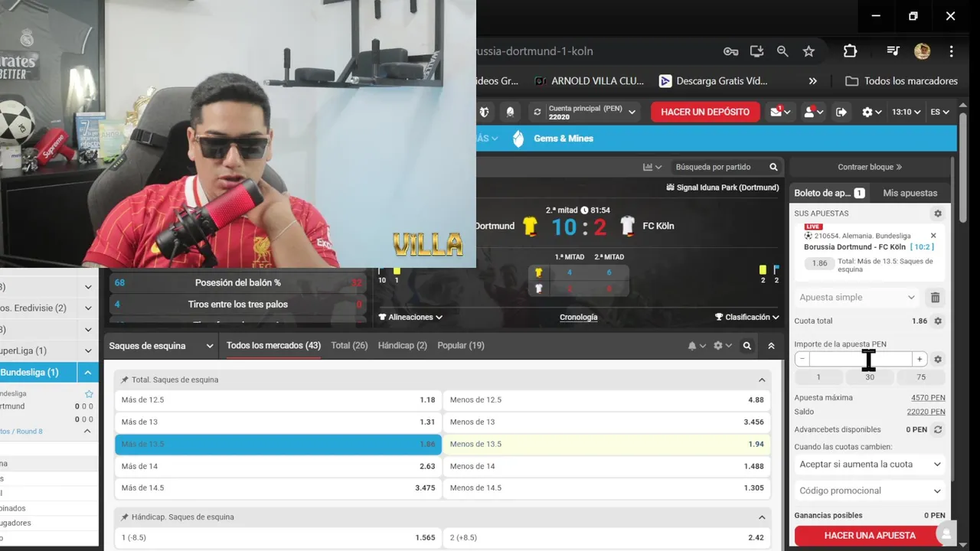This screenshot has width=980, height=551.
Task: Click HACER UN DEPÓSITO button
Action: [705, 112]
